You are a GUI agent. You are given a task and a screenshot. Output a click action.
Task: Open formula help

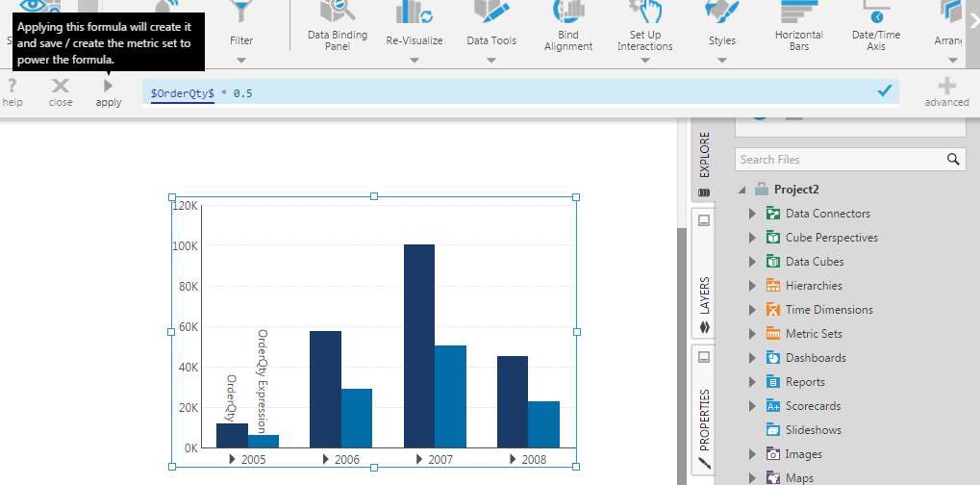pos(13,91)
